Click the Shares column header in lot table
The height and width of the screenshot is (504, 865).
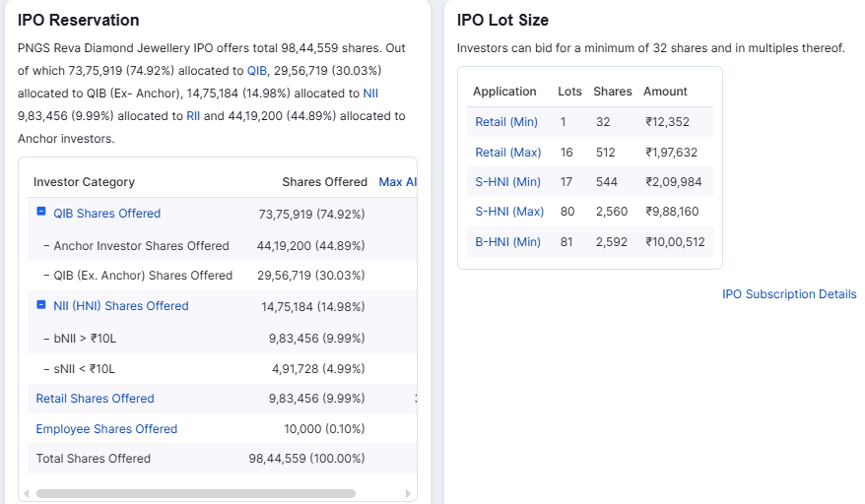point(613,92)
